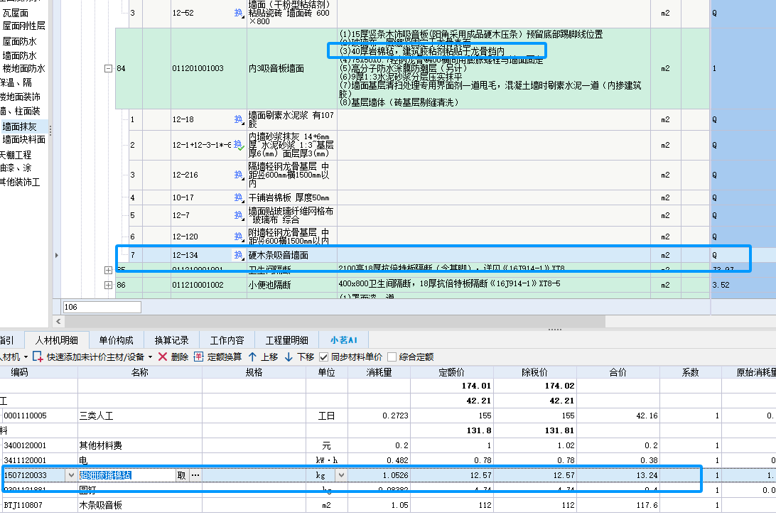Screen dimensions: 776x532
Task: Click the 112 定额价 cell for 木条吸音板
Action: coord(451,505)
